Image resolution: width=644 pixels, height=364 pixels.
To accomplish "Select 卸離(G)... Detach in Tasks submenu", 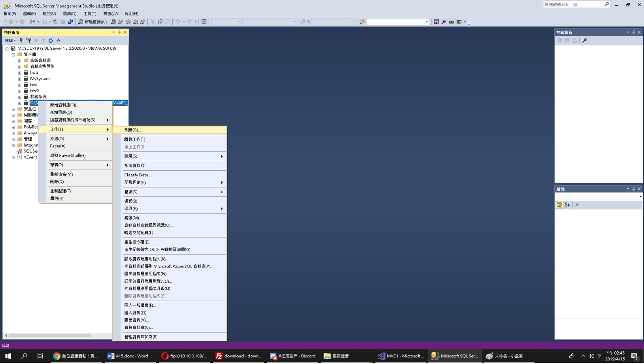I will pyautogui.click(x=170, y=130).
